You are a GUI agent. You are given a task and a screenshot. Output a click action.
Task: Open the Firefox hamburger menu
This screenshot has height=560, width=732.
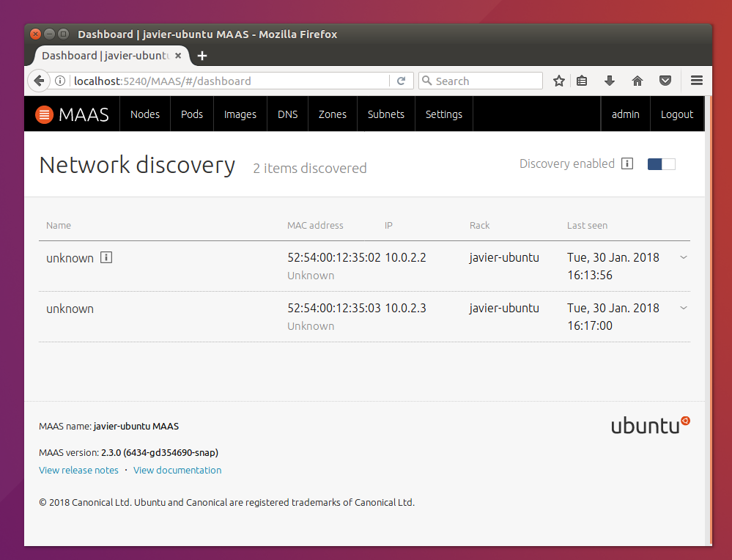[697, 81]
